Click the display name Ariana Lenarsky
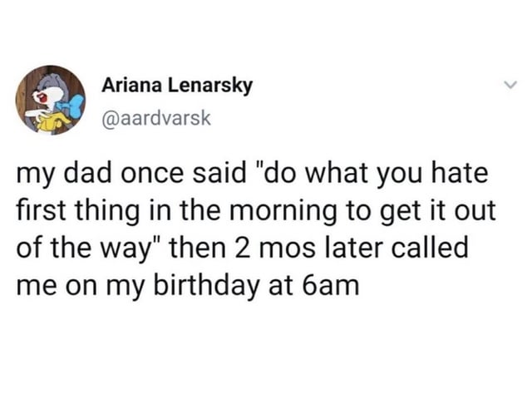The height and width of the screenshot is (399, 532). pos(177,85)
